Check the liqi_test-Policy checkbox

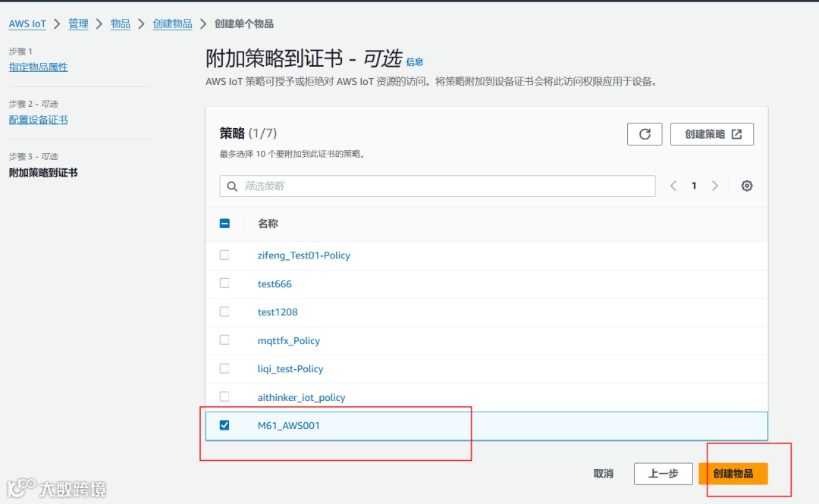tap(224, 368)
